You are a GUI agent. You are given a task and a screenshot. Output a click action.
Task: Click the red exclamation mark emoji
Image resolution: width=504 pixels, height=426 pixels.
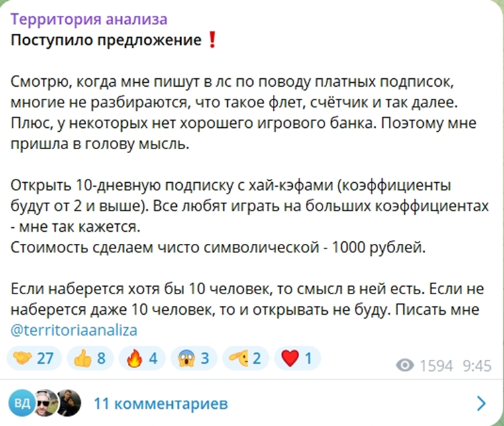tap(211, 40)
